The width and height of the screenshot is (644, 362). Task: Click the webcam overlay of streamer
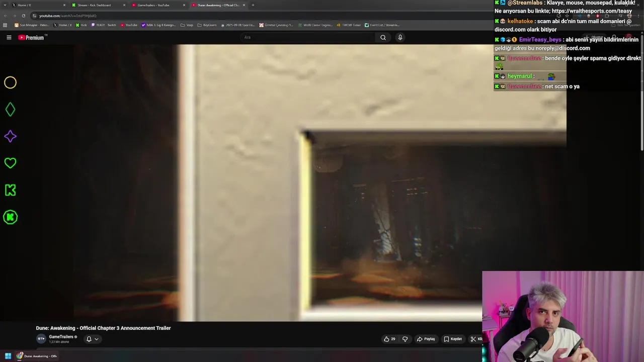[563, 316]
